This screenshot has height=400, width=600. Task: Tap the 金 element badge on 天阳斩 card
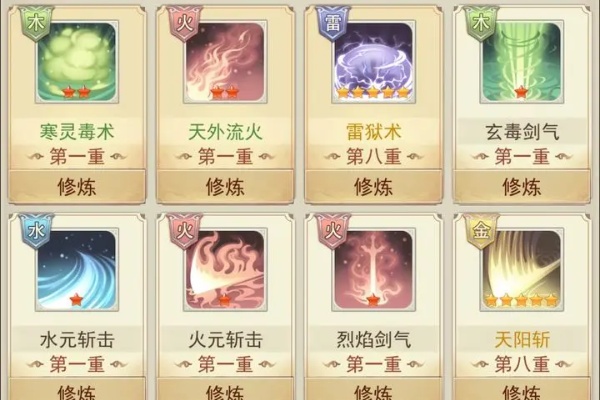481,231
